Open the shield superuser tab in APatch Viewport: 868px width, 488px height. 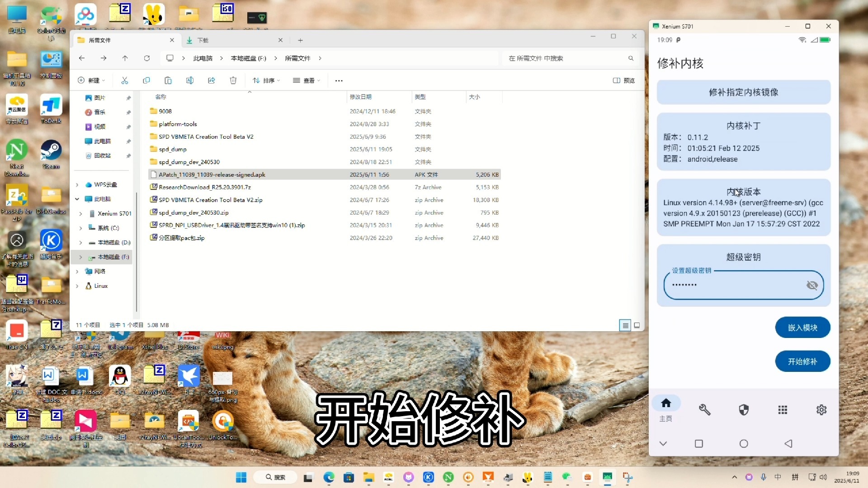click(744, 410)
